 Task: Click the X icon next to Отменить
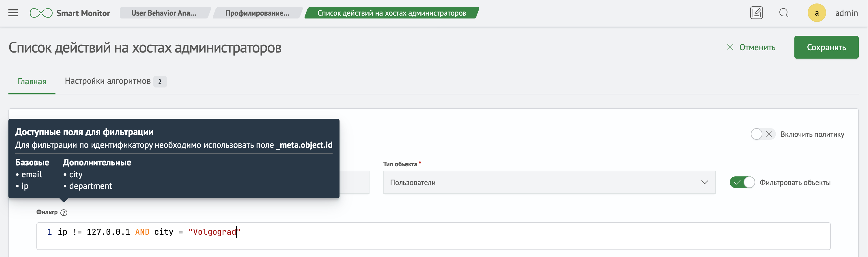[730, 47]
